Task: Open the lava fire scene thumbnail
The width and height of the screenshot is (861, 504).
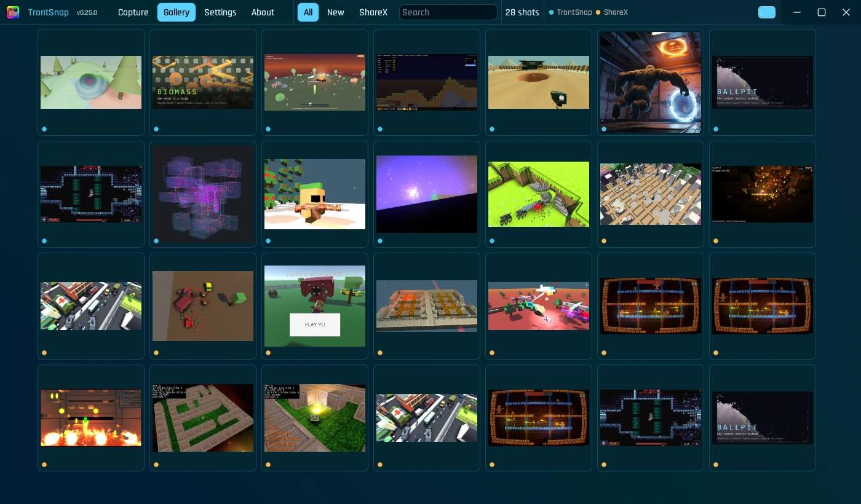Action: tap(91, 418)
